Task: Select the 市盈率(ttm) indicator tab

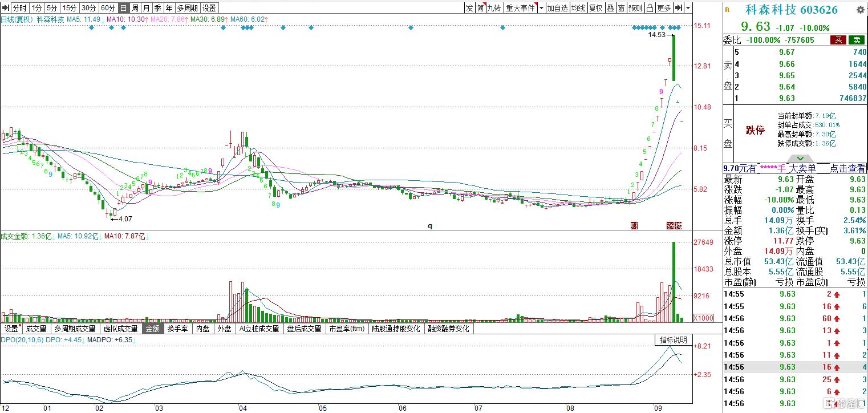Action: coord(347,329)
